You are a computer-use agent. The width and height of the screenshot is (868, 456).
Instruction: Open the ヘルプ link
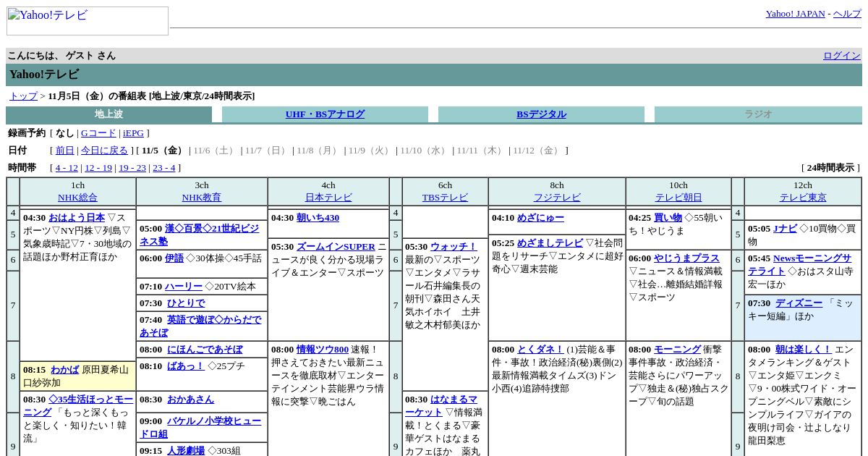click(847, 14)
